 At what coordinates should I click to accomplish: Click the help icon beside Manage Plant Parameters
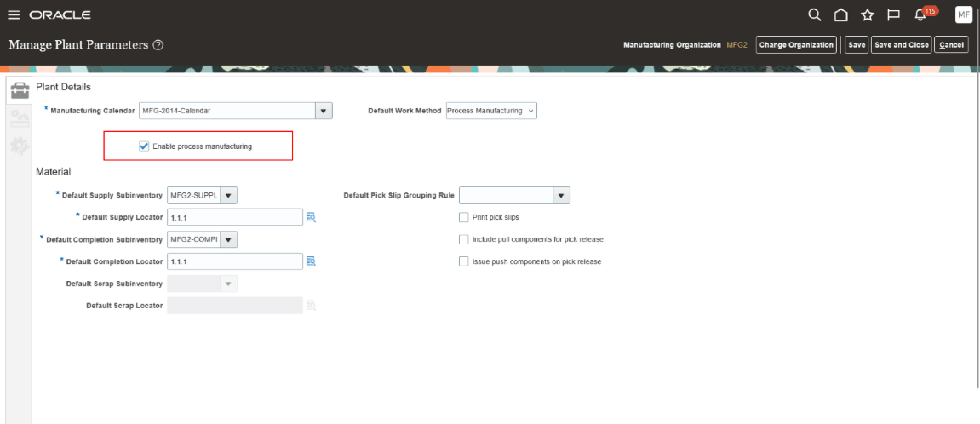pos(158,45)
